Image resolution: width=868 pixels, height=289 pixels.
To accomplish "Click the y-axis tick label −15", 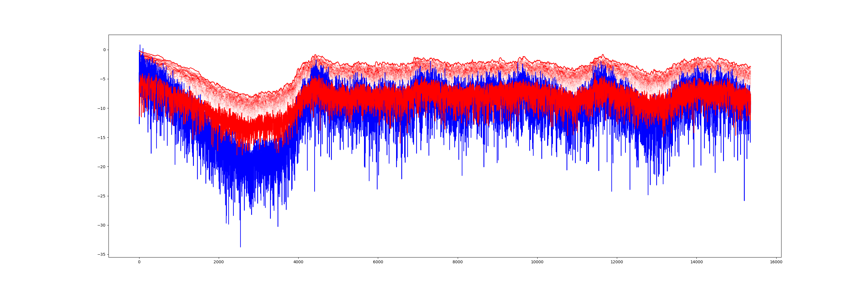I will [102, 138].
